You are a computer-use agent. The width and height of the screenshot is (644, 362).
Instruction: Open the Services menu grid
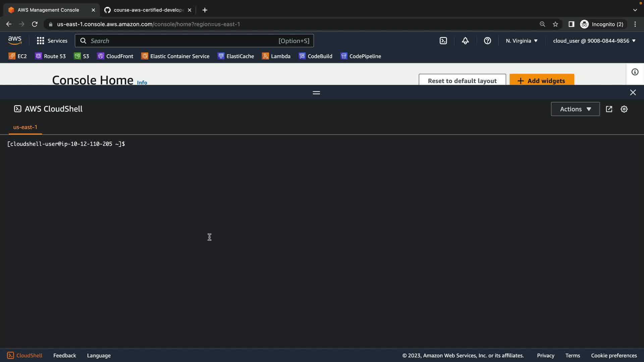52,41
